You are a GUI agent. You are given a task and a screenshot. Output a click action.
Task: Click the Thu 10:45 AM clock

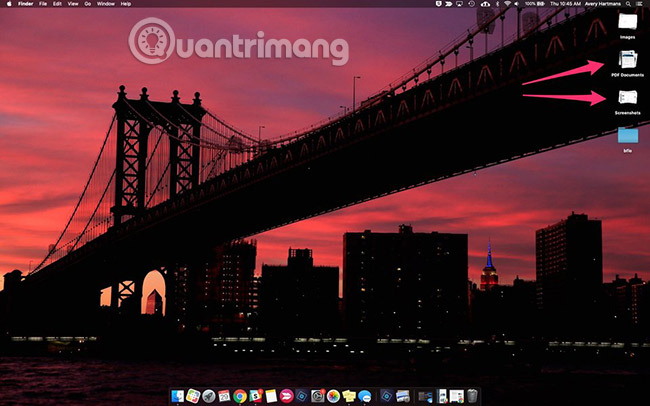[565, 4]
